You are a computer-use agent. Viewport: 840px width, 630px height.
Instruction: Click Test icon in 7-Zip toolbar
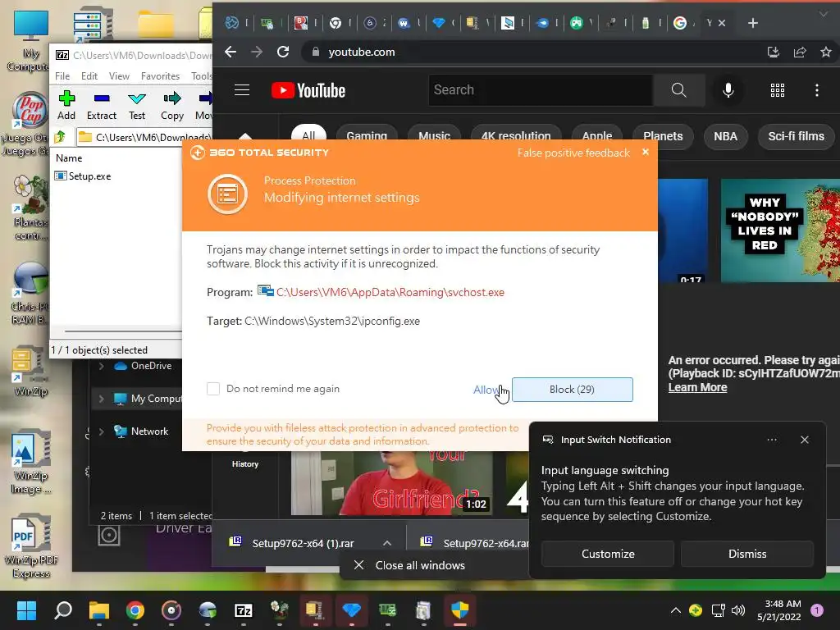[137, 98]
